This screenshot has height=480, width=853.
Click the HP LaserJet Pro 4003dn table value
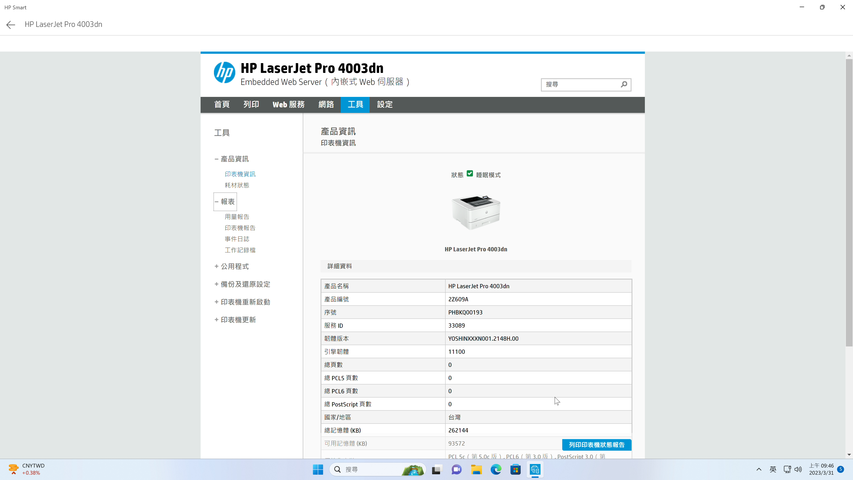pyautogui.click(x=479, y=286)
